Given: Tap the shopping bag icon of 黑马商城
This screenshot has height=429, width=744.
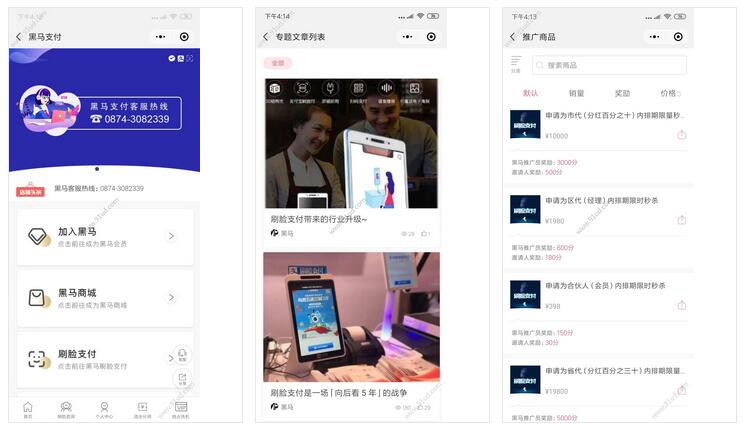Looking at the screenshot, I should [38, 298].
